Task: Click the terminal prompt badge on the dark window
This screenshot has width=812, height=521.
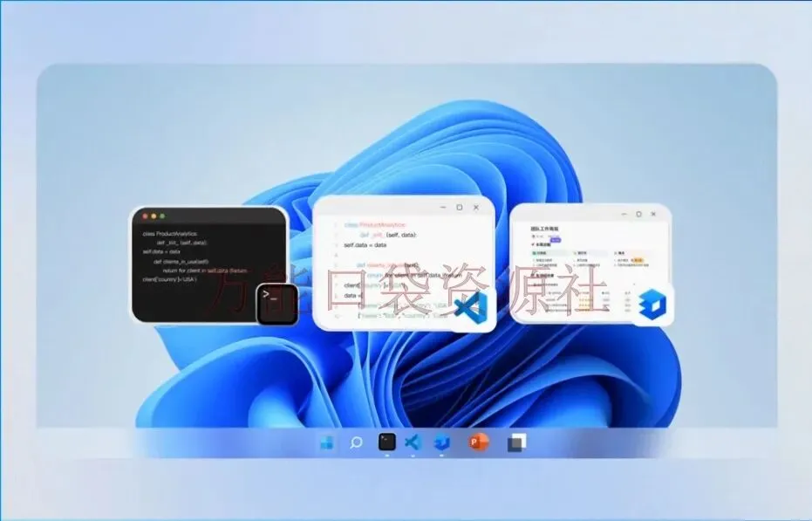Action: coord(277,305)
